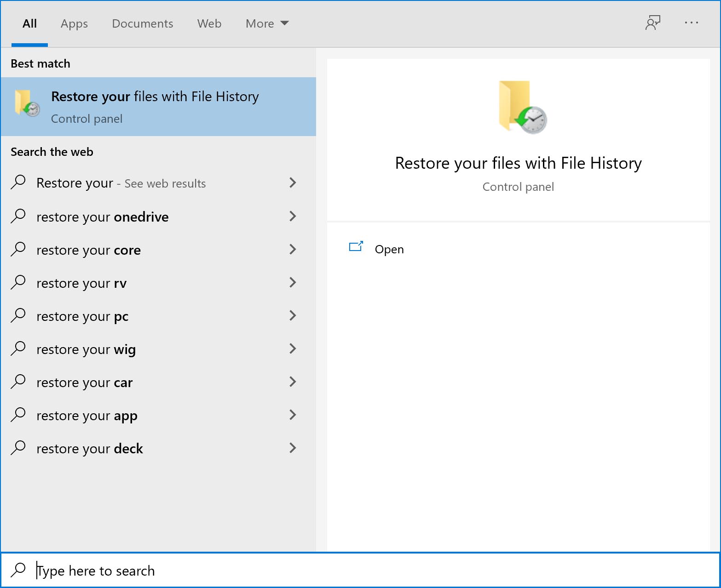This screenshot has height=588, width=721.
Task: Expand arrow for 'restore your rv'
Action: 293,282
